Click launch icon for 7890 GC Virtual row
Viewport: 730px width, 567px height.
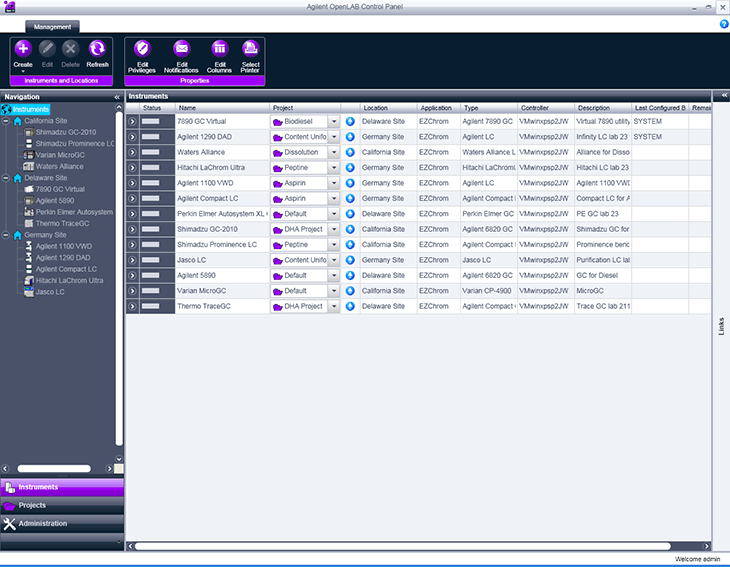[350, 122]
